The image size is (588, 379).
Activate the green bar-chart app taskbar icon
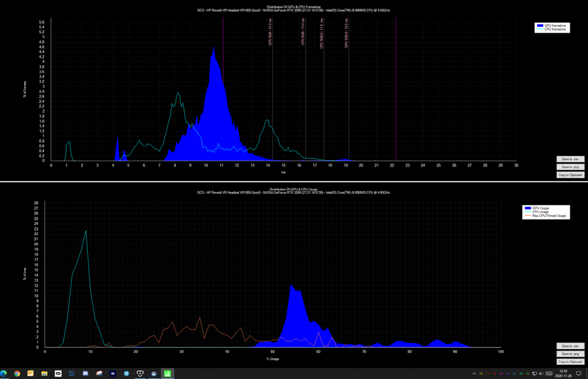[x=167, y=373]
